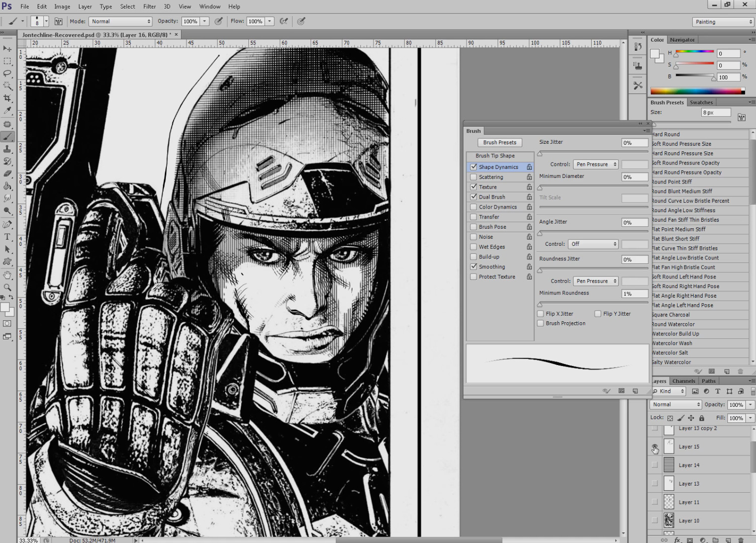Select the Crop tool

coord(8,98)
